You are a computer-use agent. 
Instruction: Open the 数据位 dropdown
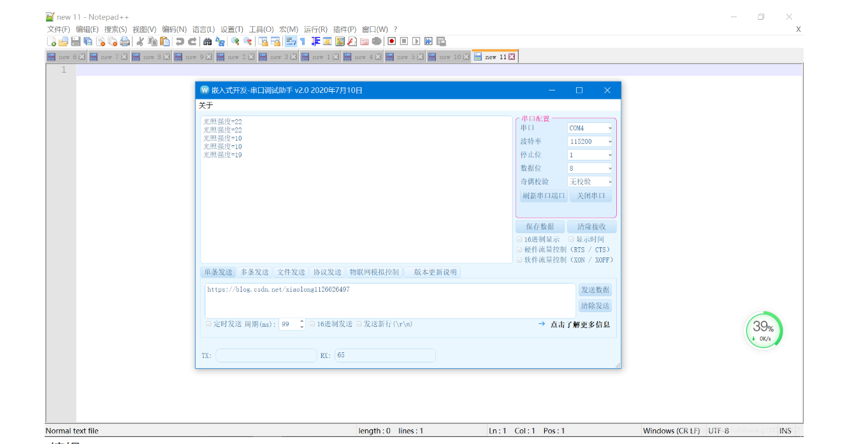[x=590, y=168]
